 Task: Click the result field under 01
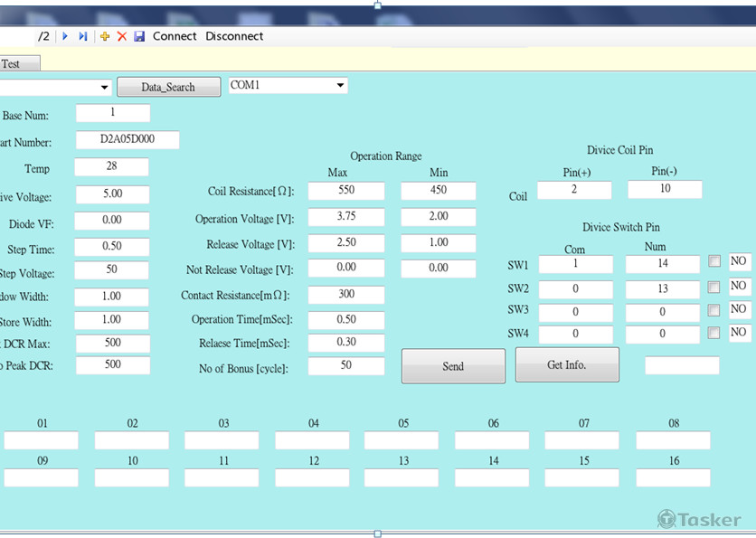pyautogui.click(x=42, y=440)
